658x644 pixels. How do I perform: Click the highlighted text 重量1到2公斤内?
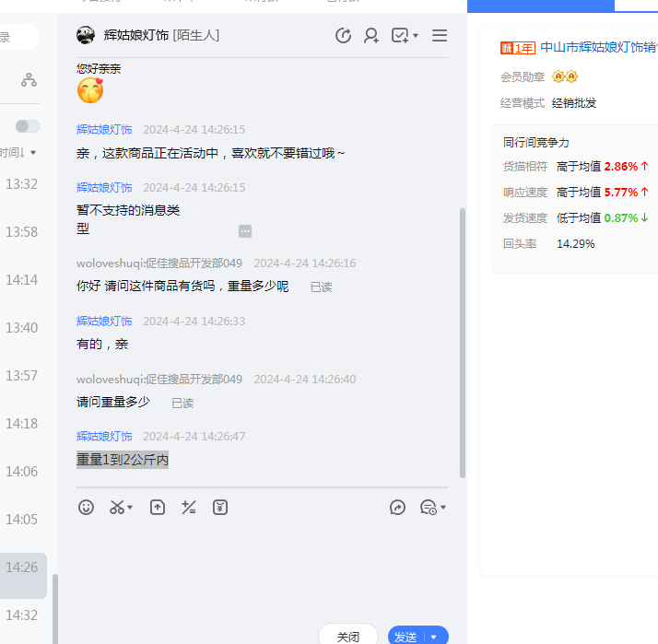(x=123, y=460)
